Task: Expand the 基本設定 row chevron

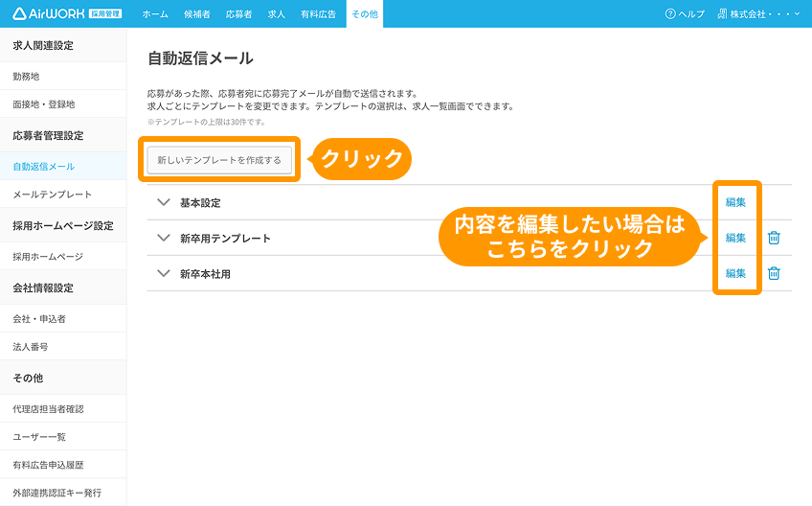Action: pyautogui.click(x=164, y=202)
